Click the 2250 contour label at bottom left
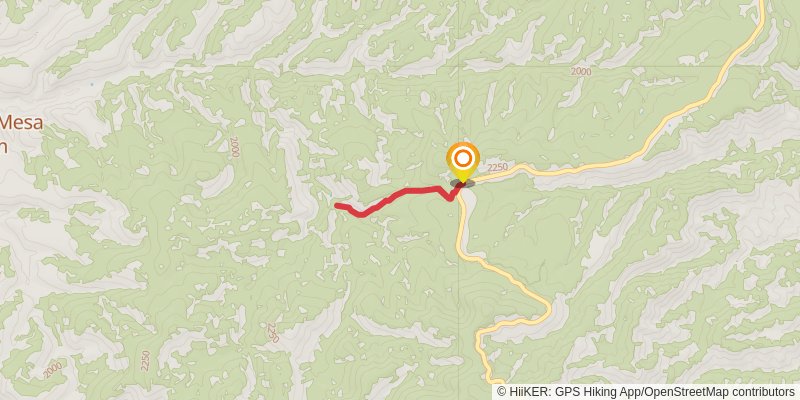 [146, 361]
